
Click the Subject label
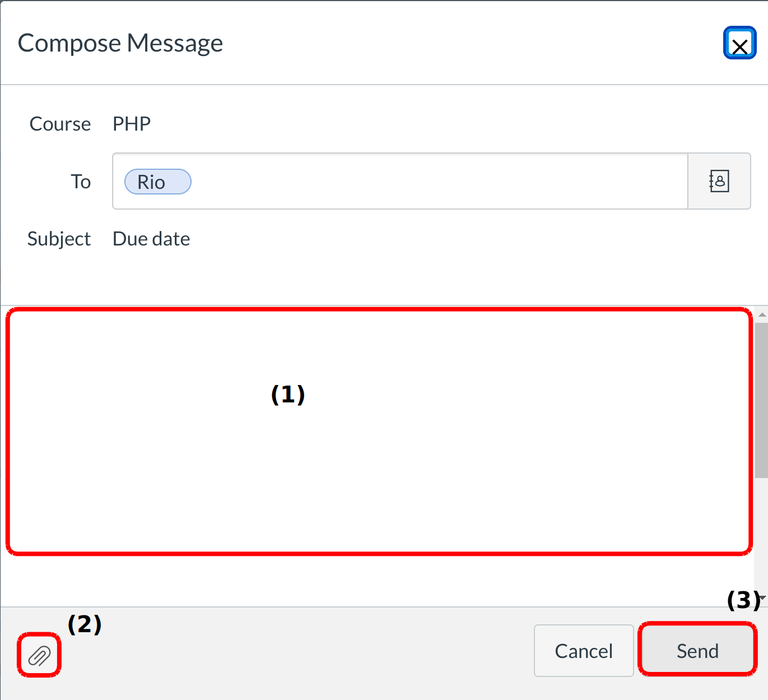(x=59, y=239)
